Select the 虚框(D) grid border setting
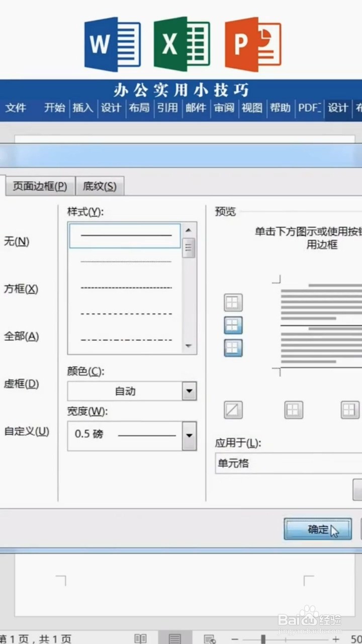 point(21,384)
